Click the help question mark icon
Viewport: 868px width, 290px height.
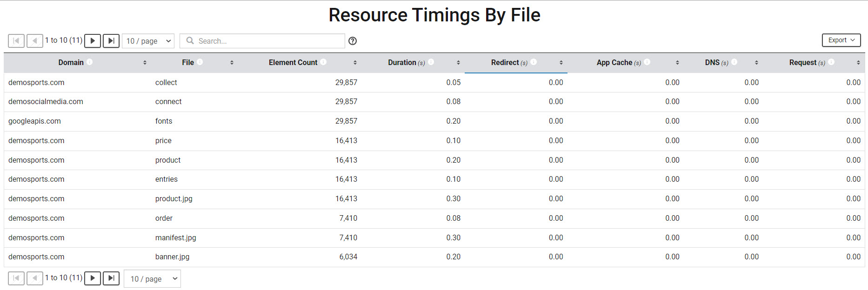pyautogui.click(x=353, y=41)
